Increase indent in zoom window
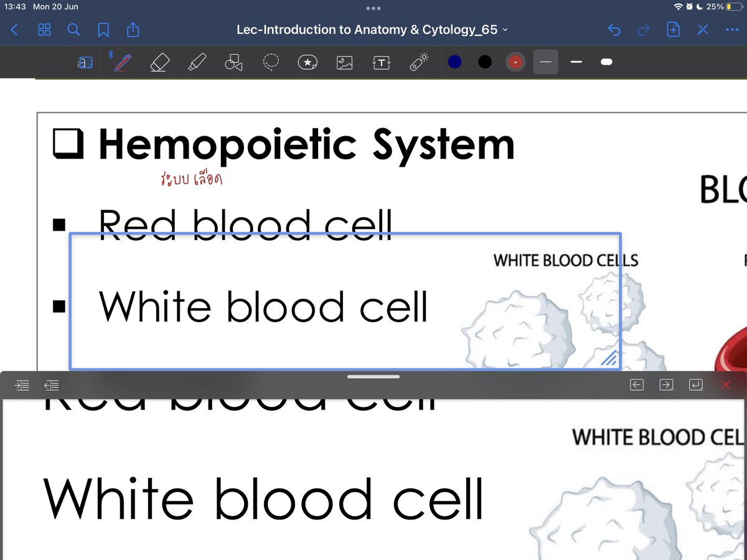 22,385
